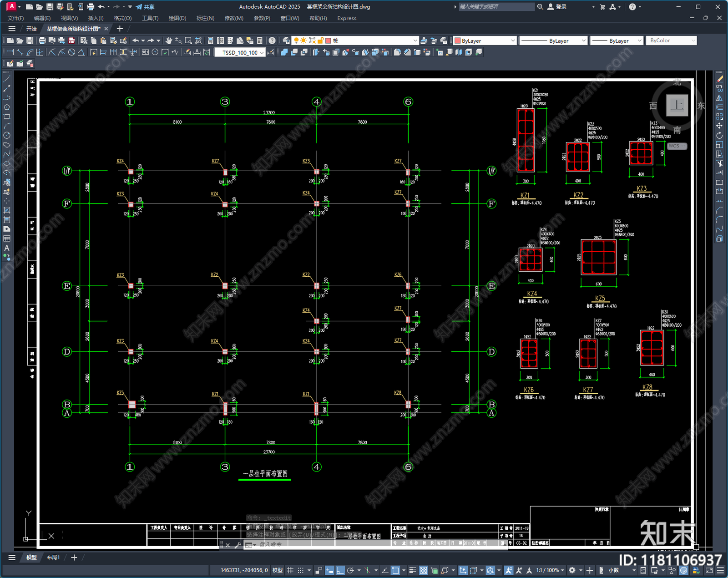Toggle lineweight display in the status bar
The image size is (728, 578).
(413, 570)
